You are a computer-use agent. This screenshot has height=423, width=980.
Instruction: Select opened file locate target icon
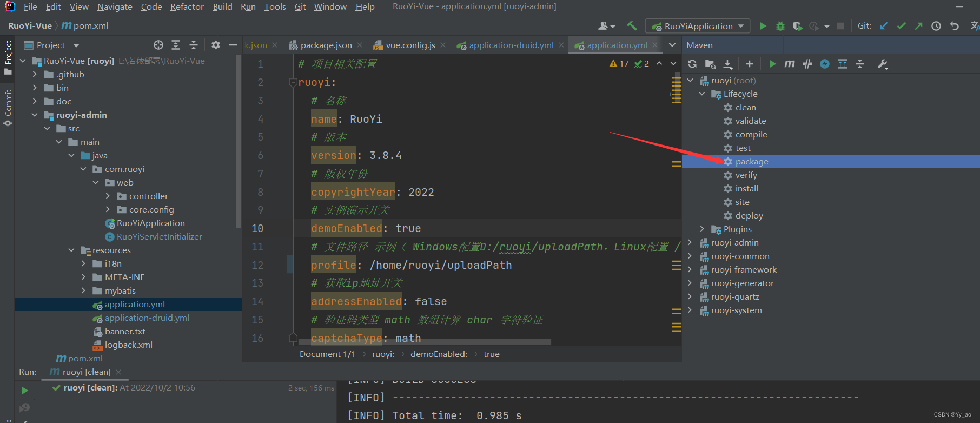pos(158,45)
